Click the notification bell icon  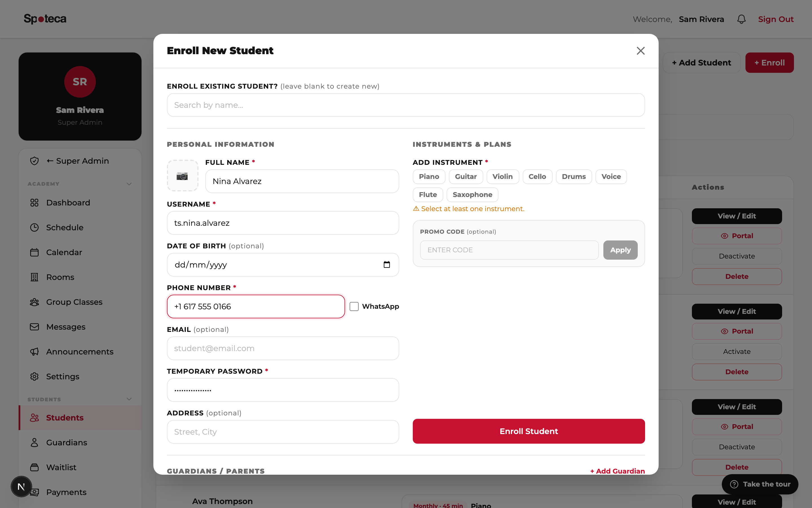coord(741,19)
